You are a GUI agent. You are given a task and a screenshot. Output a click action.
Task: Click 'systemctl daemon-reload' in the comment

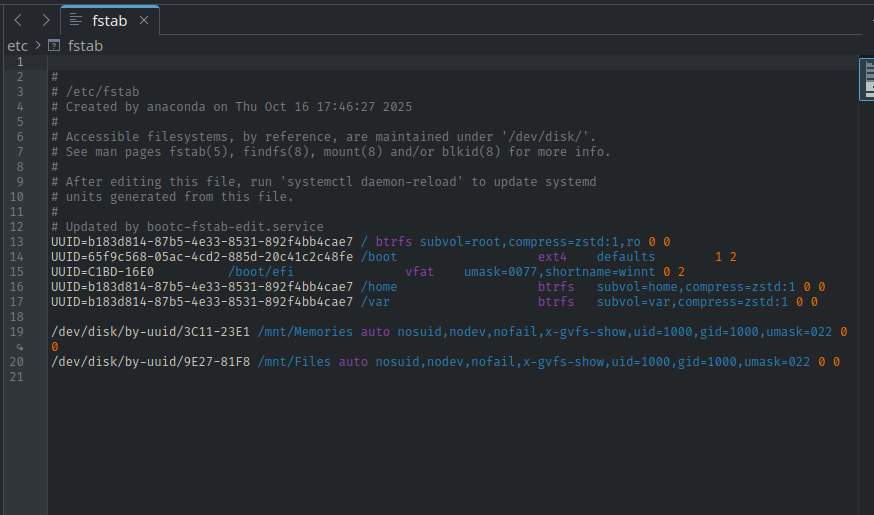[x=371, y=182]
